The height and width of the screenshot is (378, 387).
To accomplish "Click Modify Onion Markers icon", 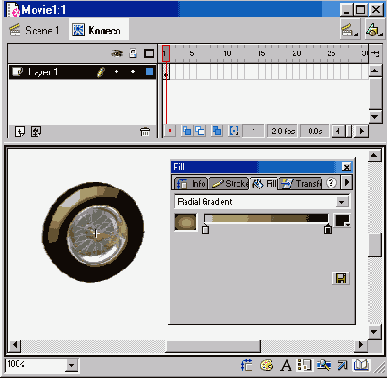I will coord(234,131).
